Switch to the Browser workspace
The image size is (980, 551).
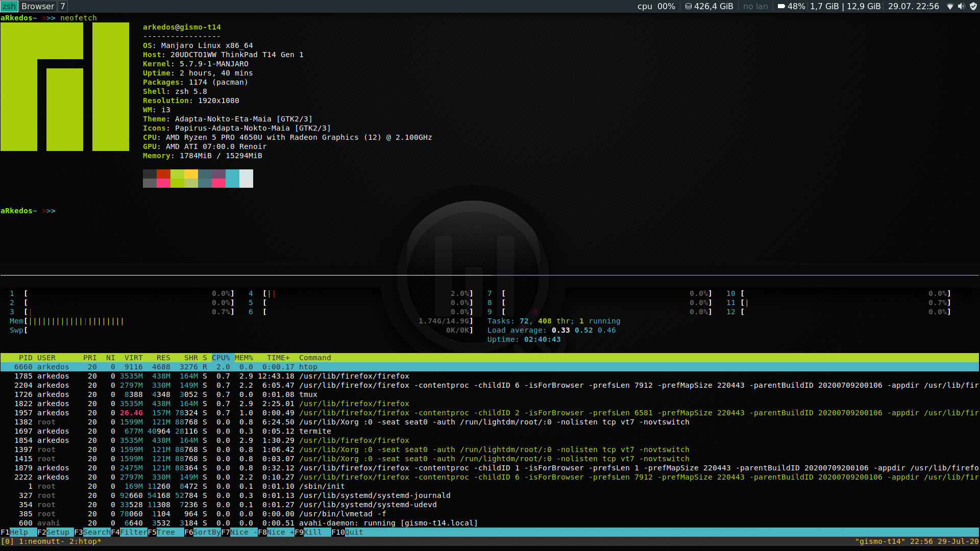tap(38, 7)
